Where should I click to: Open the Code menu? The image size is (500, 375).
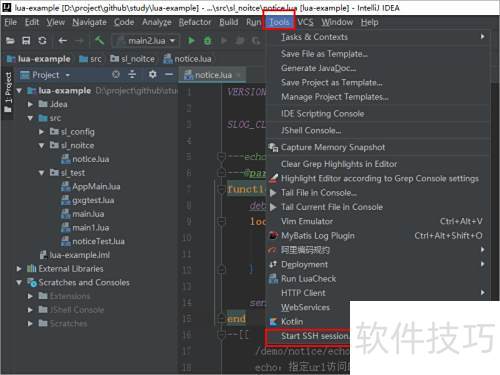pyautogui.click(x=124, y=22)
